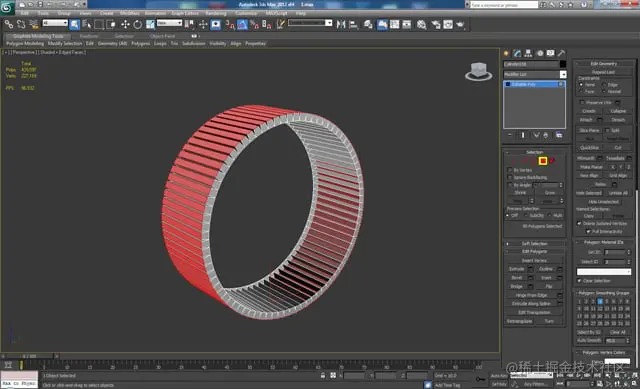This screenshot has height=389, width=640.
Task: Click the Mirror tool icon
Action: (x=341, y=24)
